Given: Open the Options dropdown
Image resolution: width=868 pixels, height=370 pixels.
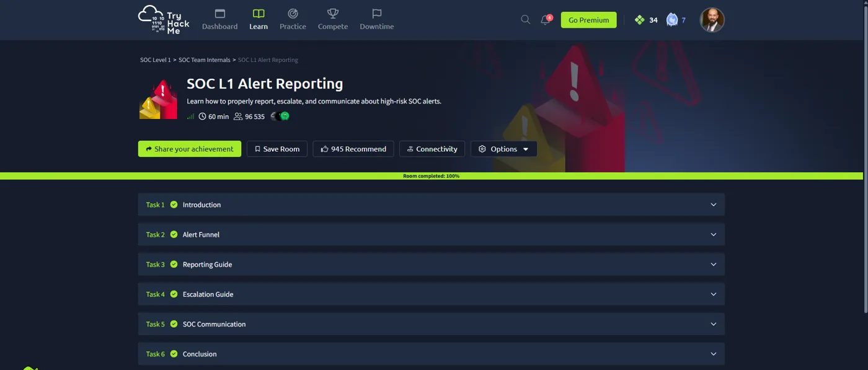Looking at the screenshot, I should [504, 149].
